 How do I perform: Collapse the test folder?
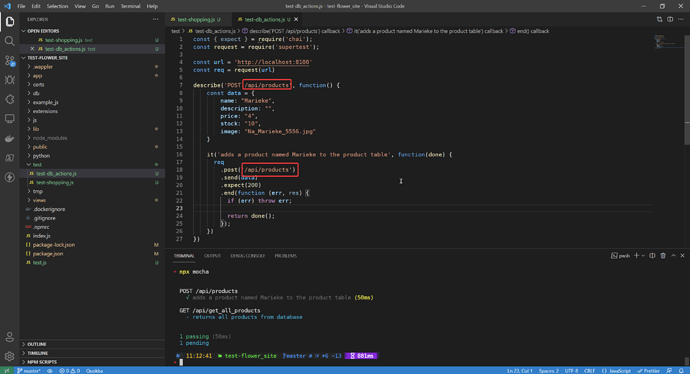(37, 165)
